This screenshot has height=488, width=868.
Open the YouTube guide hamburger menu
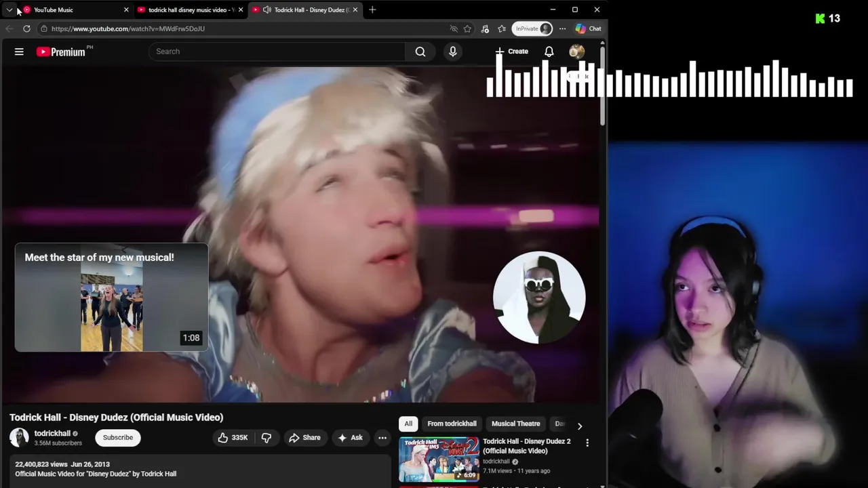click(19, 52)
